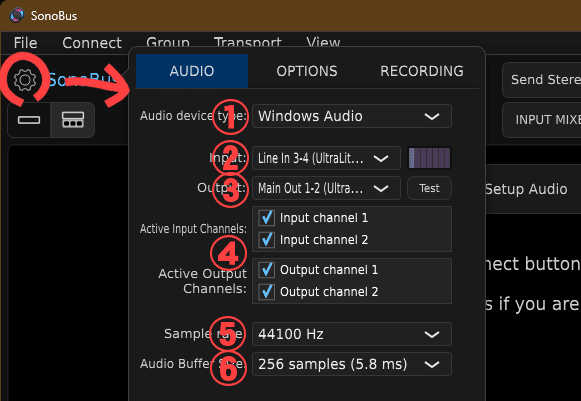The width and height of the screenshot is (581, 401).
Task: Open the INPUT MIXER button
Action: (542, 120)
